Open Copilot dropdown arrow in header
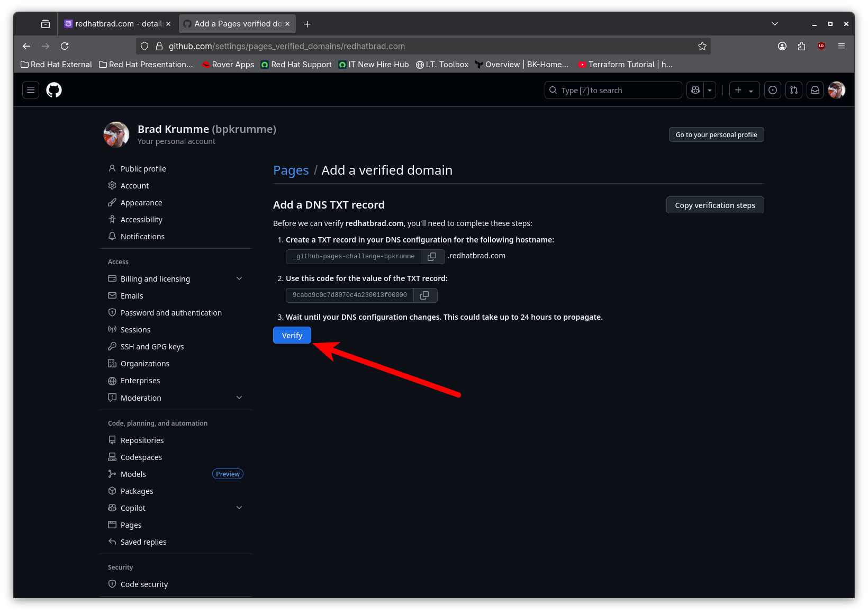Image resolution: width=868 pixels, height=613 pixels. click(710, 90)
